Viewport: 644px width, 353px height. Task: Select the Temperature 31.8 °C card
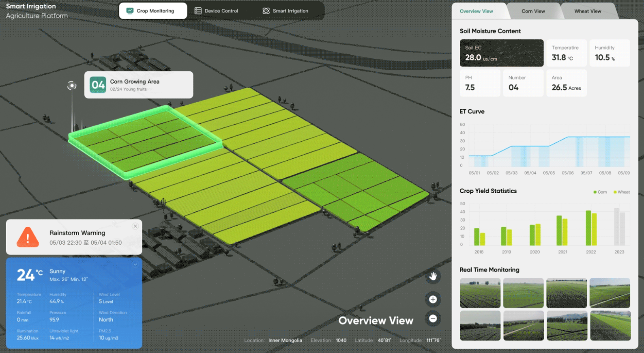click(566, 53)
